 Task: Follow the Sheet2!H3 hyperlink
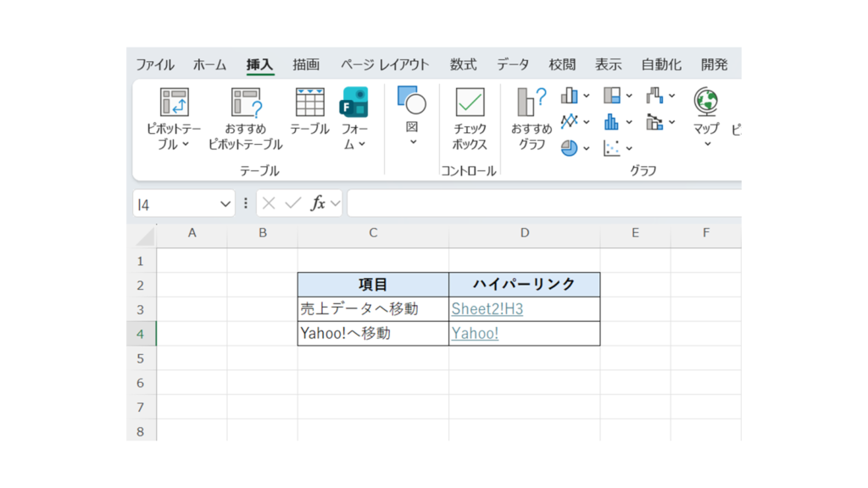point(487,309)
